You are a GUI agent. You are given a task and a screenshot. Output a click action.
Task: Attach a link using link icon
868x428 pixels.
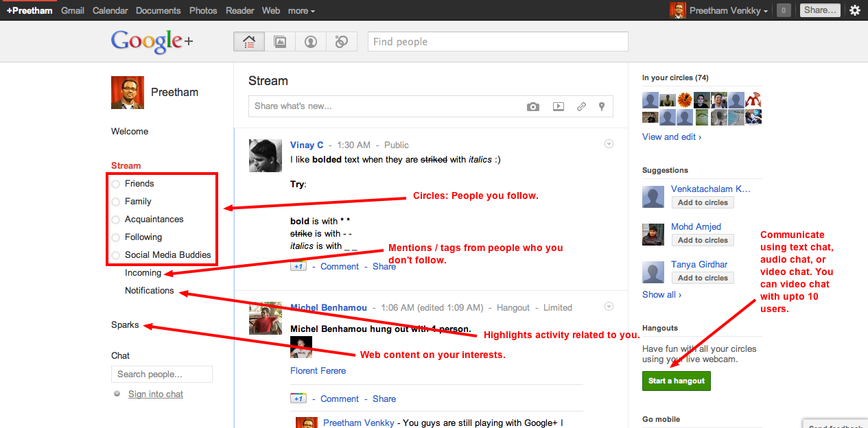[x=581, y=106]
